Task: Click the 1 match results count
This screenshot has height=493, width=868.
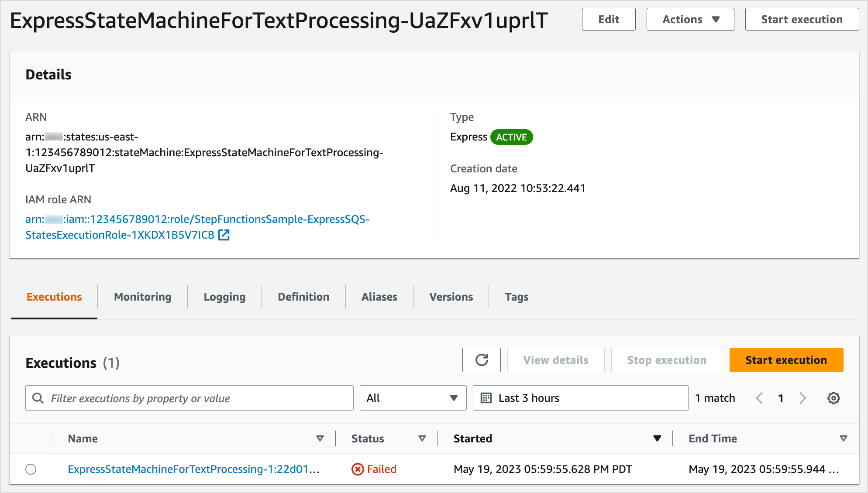Action: click(x=715, y=398)
